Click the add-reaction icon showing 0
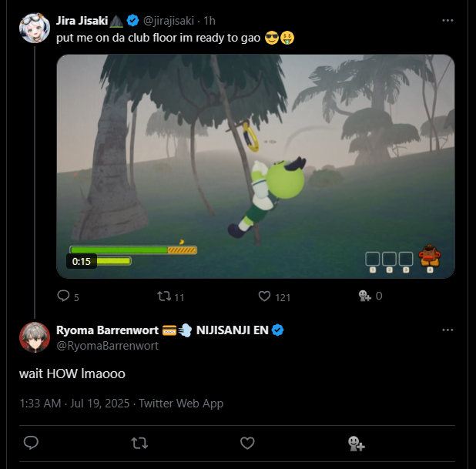The width and height of the screenshot is (476, 469). click(x=364, y=296)
